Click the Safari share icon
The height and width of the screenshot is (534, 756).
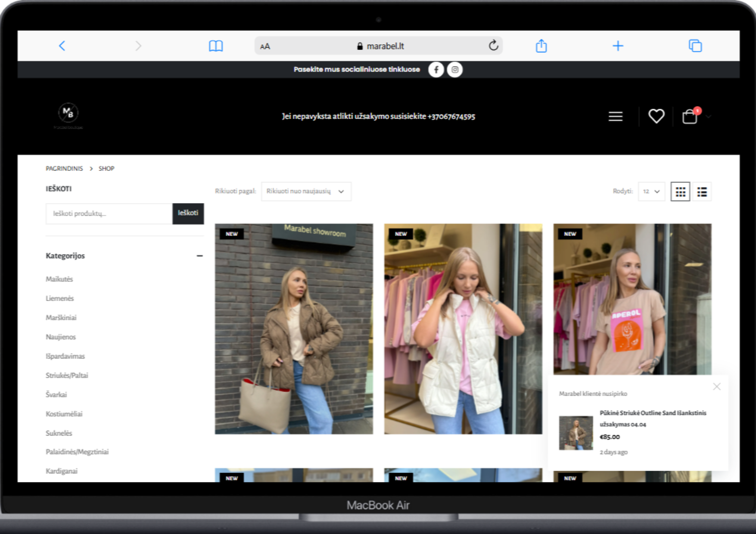coord(541,46)
